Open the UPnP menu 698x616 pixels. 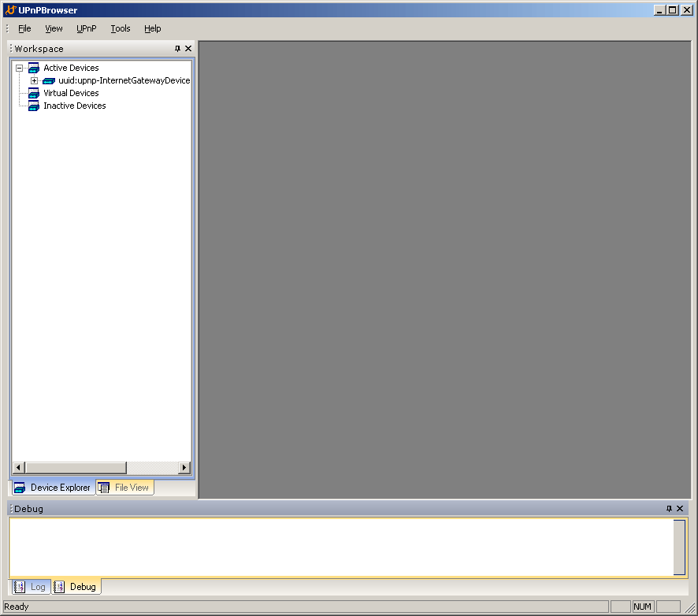87,28
